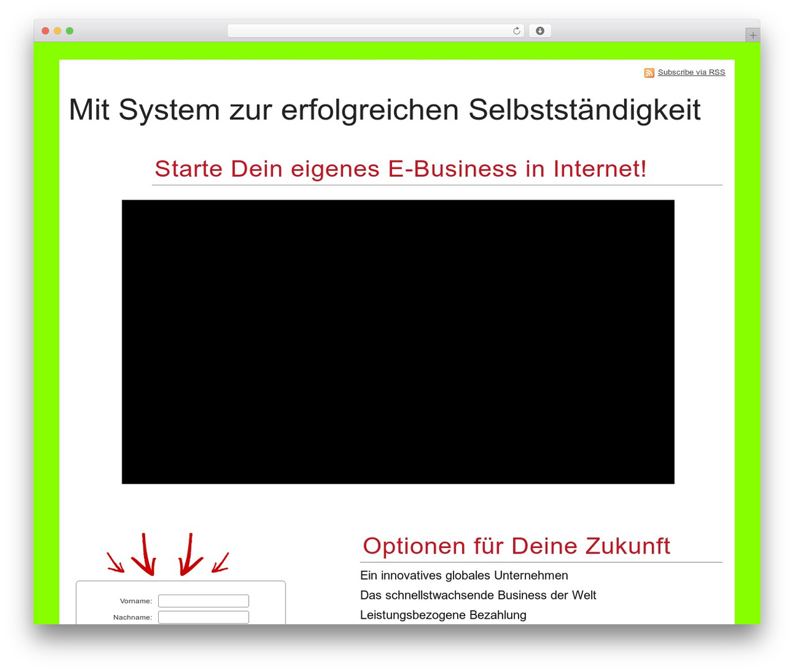Click the heading 'Starte Dein eigenes E-Business in Internet!'
The image size is (794, 672).
[401, 169]
